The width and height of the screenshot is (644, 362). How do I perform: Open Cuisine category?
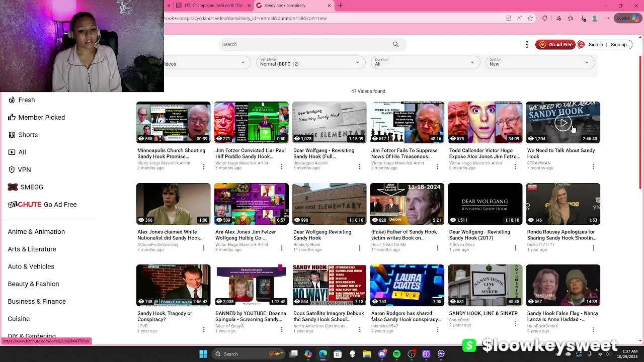pos(19,319)
